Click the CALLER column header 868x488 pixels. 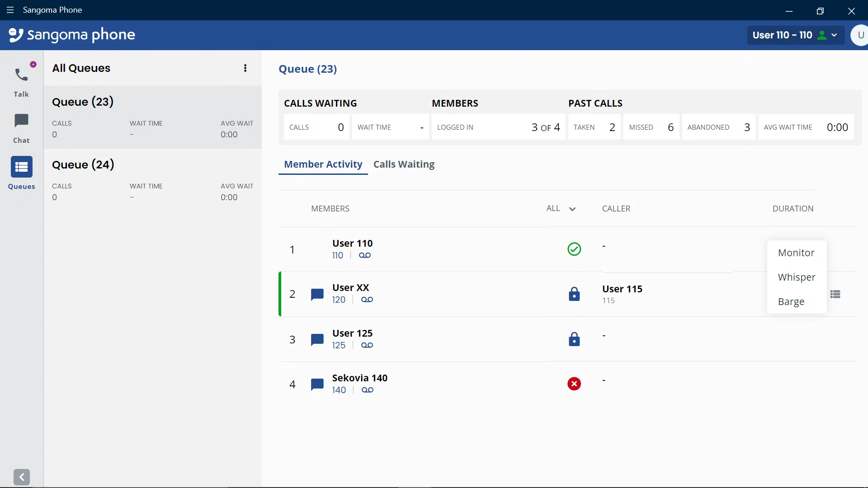(616, 208)
